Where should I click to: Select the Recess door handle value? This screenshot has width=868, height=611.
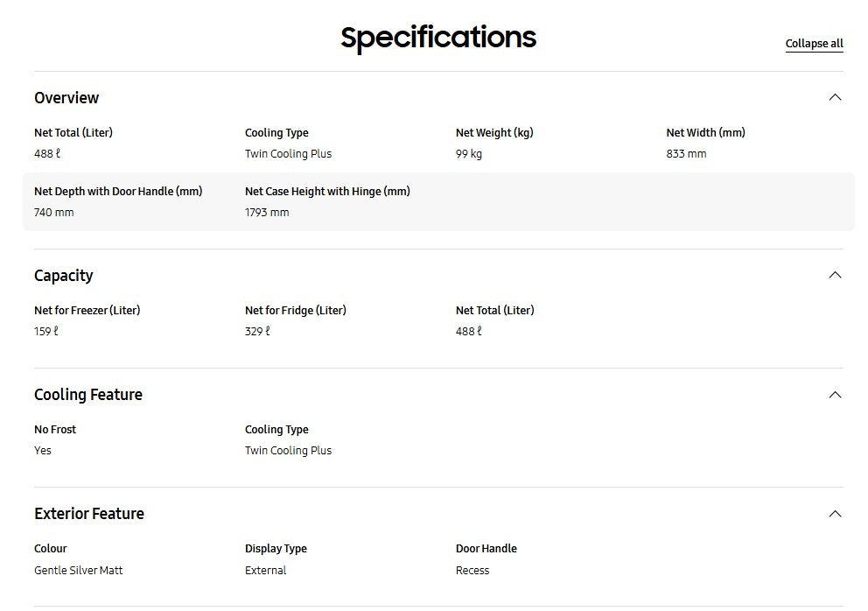pyautogui.click(x=472, y=571)
